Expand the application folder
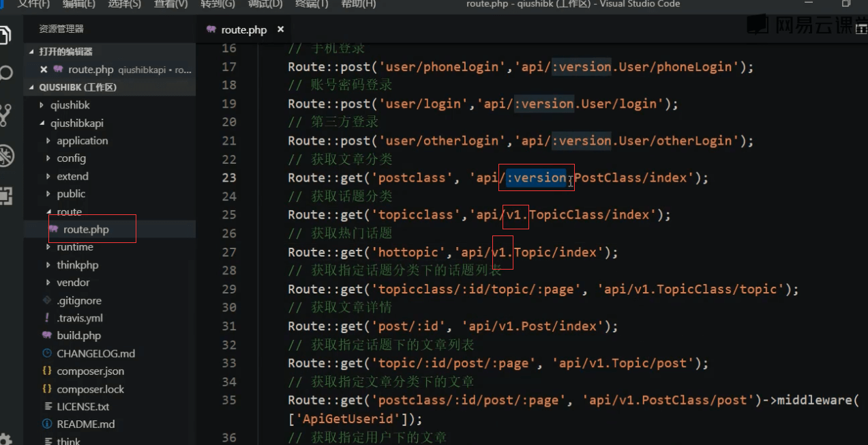 tap(82, 141)
